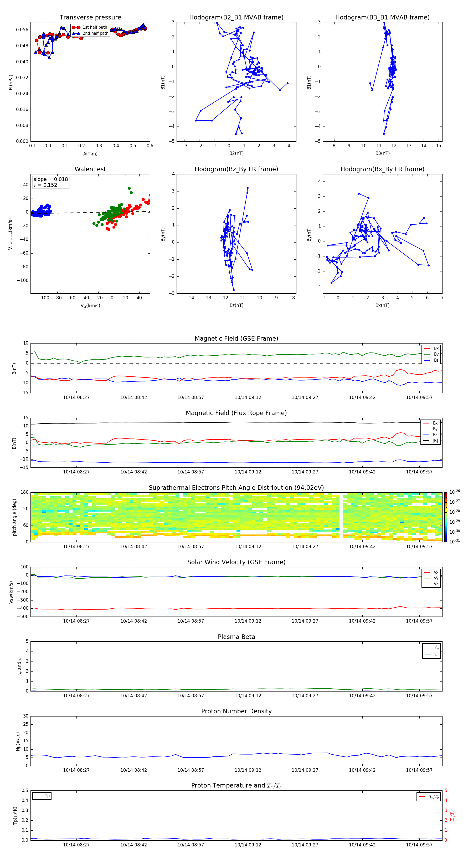Click the 'Tp' legend entry
The image size is (473, 868).
[42, 796]
